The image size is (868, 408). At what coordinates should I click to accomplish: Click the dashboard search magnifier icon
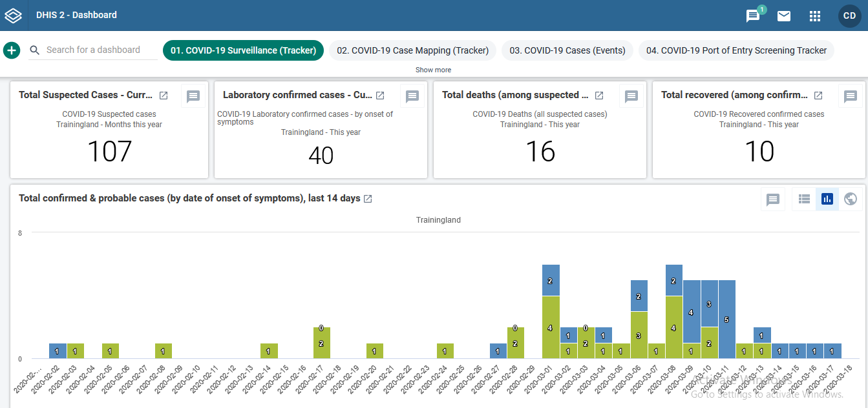point(35,50)
